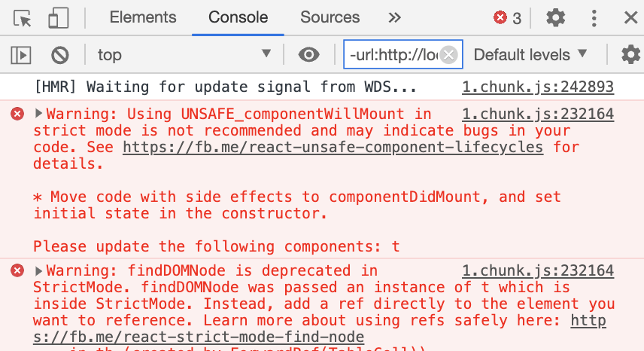Screen dimensions: 644x351
Task: Toggle the live expression eye icon
Action: pos(308,54)
